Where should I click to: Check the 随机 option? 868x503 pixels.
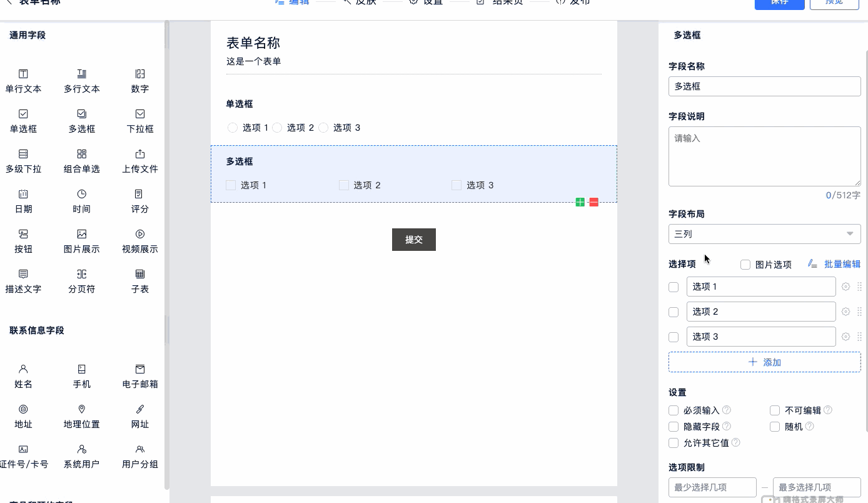coord(775,427)
